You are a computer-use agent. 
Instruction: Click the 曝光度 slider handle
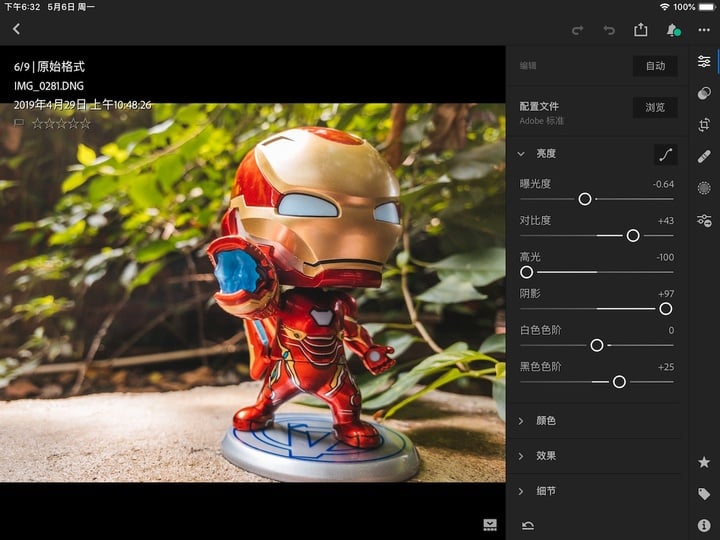(585, 199)
